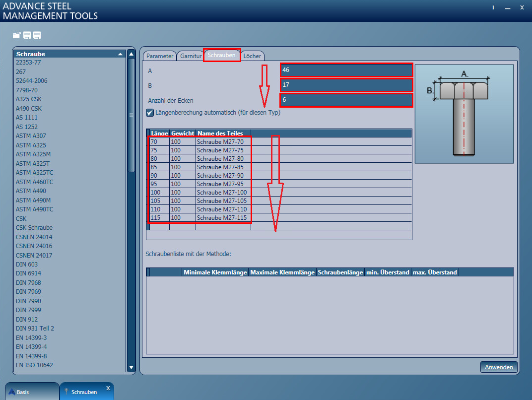The image size is (532, 400).
Task: Select the CSK Schraube list entry
Action: 34,228
